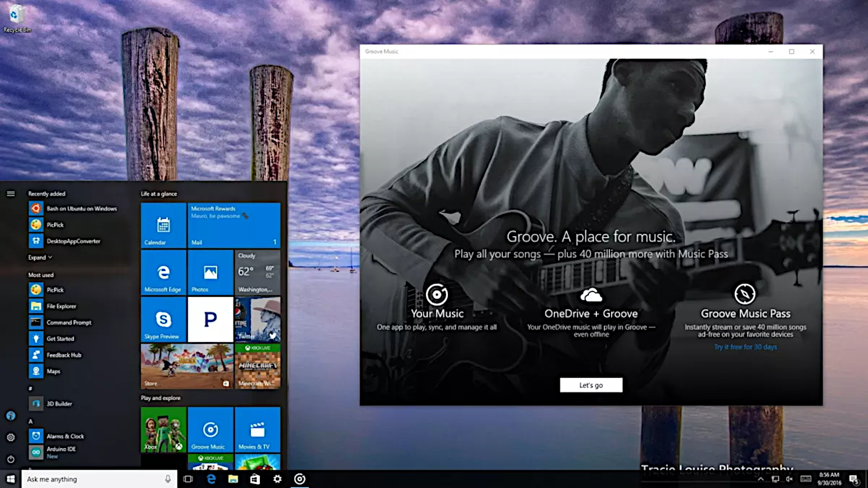
Task: Click the Ask me anything search box
Action: point(99,479)
